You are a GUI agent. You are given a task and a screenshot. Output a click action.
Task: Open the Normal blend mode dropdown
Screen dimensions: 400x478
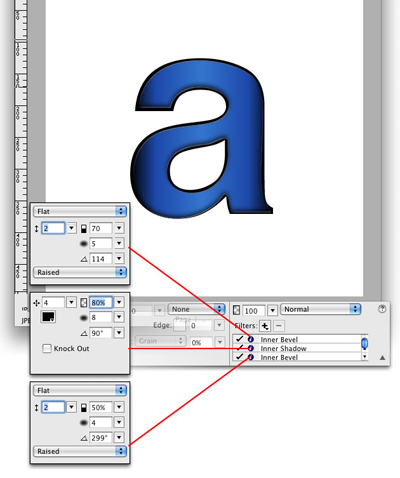[321, 309]
